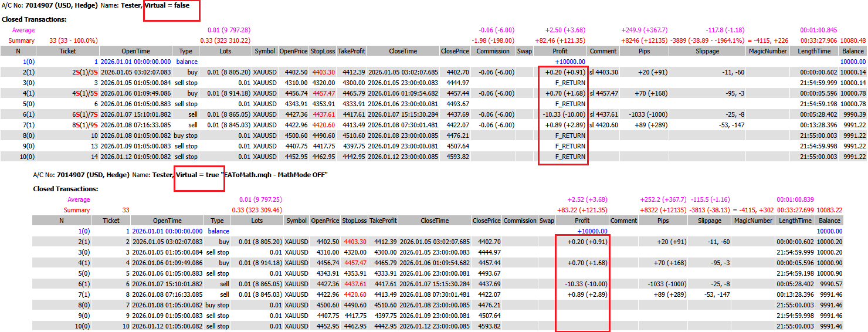The width and height of the screenshot is (868, 332).
Task: Click average lots '0.01 (9 797.25)'
Action: 260,199
